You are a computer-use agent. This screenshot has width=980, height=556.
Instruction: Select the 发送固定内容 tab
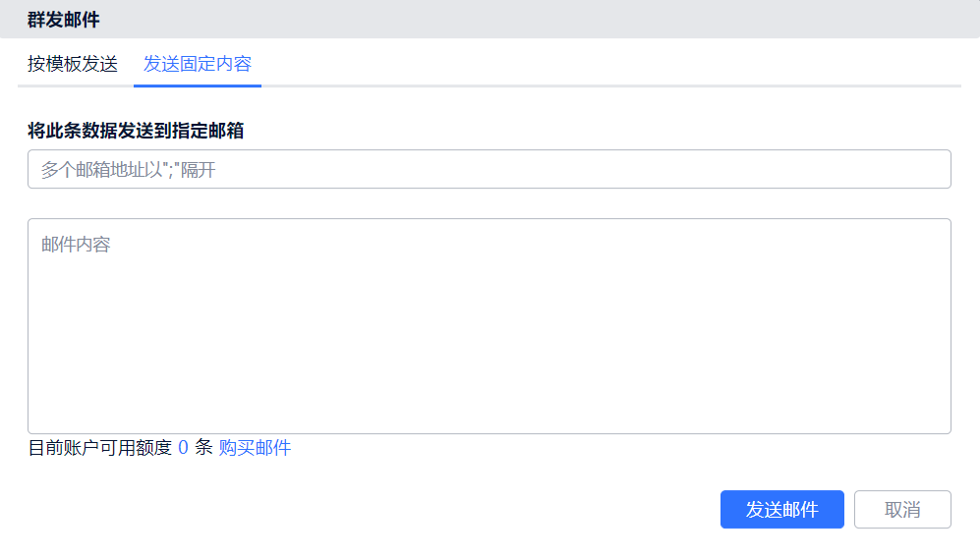tap(198, 64)
